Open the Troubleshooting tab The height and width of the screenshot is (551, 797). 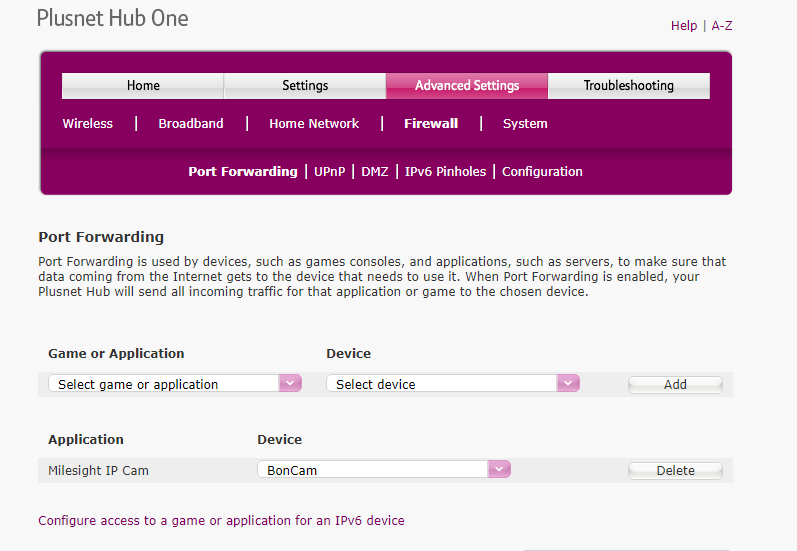[628, 86]
